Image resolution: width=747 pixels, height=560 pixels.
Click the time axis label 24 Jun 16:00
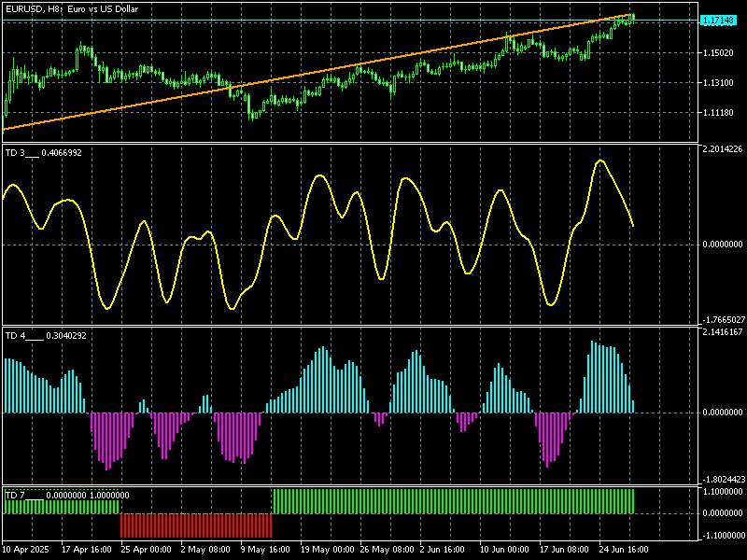pyautogui.click(x=624, y=550)
